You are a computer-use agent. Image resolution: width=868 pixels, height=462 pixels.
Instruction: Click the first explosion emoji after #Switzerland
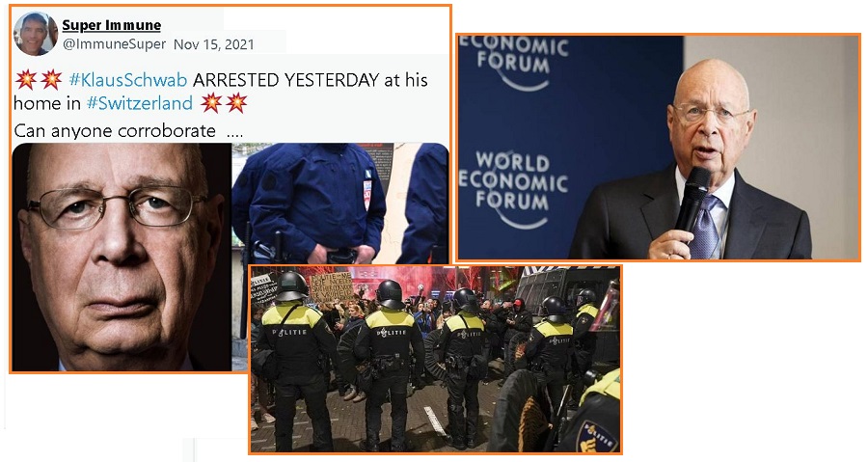211,103
